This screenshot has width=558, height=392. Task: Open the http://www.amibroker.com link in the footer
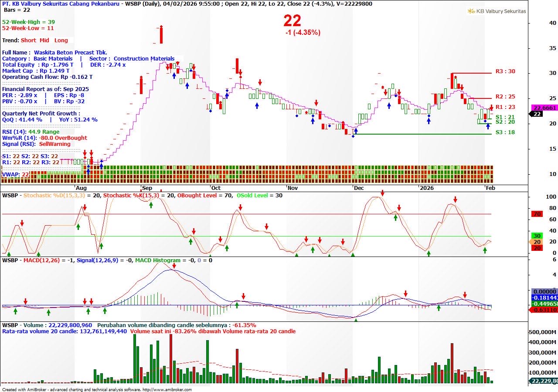(x=167, y=389)
